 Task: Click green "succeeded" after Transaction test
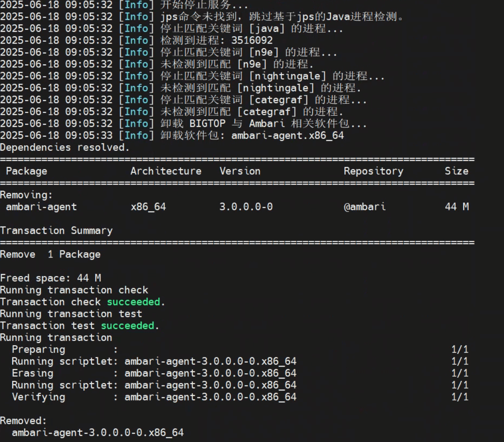click(x=127, y=326)
